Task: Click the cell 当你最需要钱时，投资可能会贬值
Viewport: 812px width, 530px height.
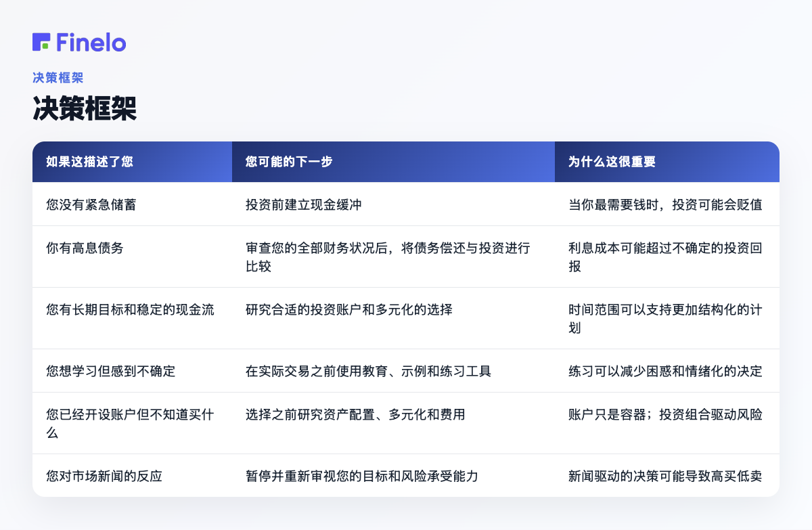Action: [667, 204]
